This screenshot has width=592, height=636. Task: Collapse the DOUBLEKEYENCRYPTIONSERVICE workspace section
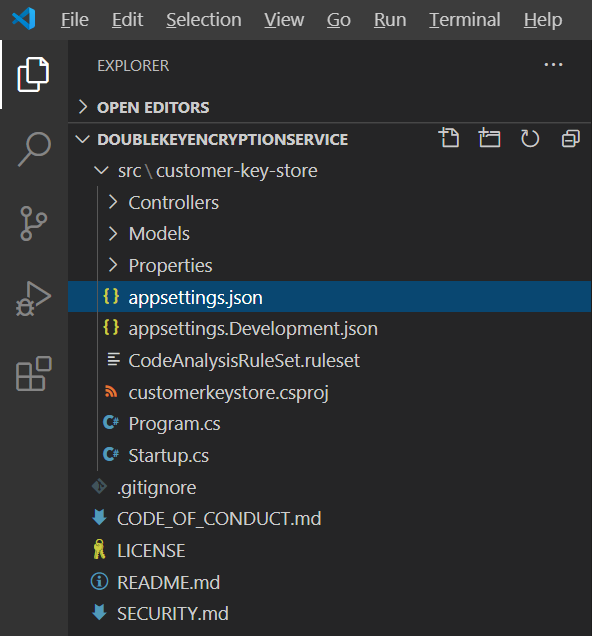[83, 140]
